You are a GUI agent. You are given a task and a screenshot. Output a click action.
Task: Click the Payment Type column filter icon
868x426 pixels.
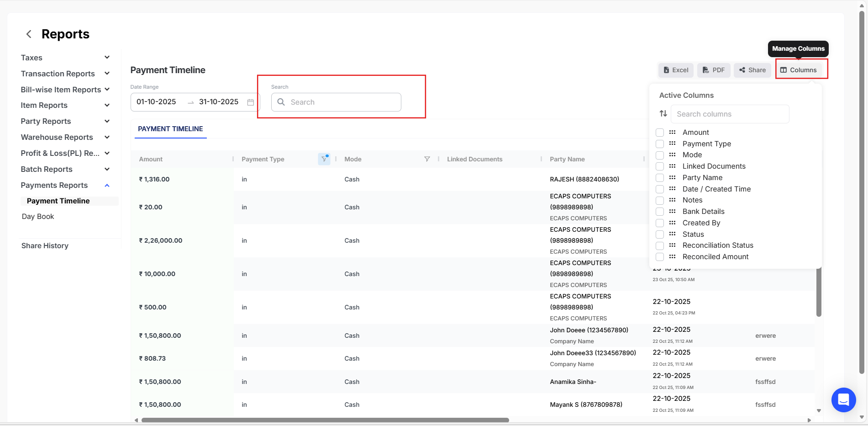point(324,159)
